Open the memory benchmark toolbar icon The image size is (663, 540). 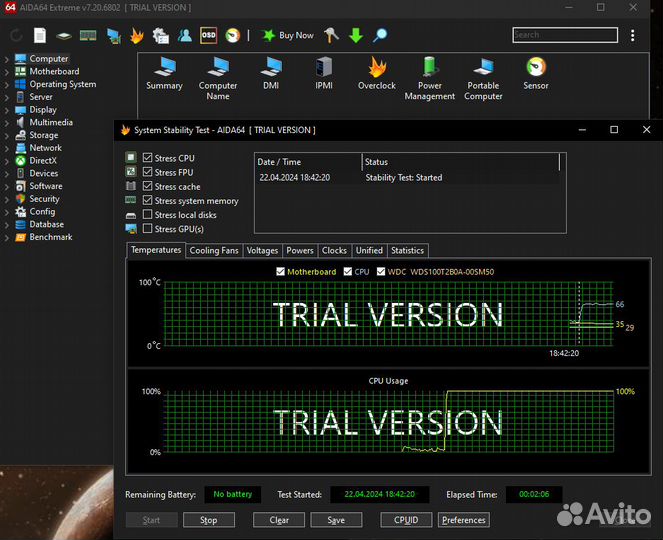pos(88,36)
